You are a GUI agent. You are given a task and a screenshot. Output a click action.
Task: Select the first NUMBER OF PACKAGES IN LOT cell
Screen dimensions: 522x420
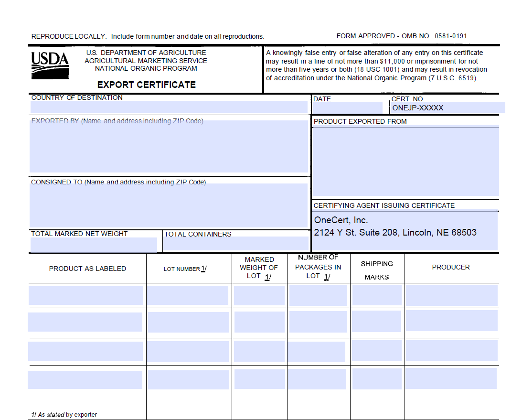click(317, 295)
